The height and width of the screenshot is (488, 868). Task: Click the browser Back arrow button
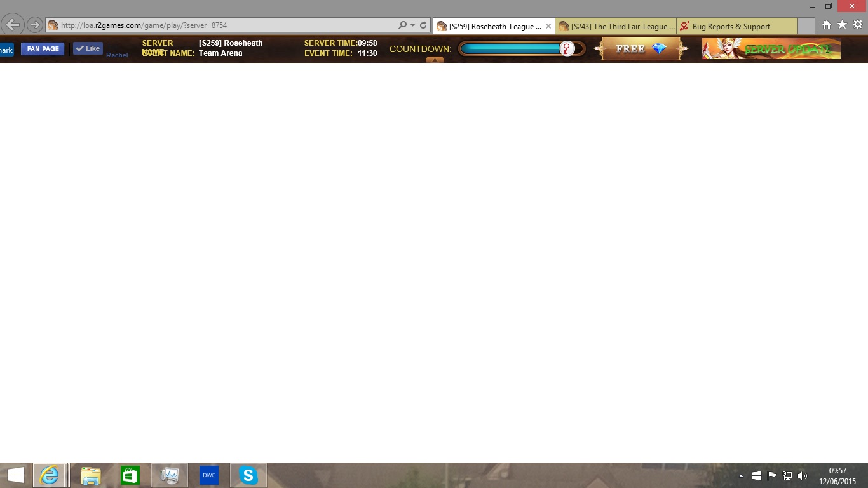(x=13, y=25)
